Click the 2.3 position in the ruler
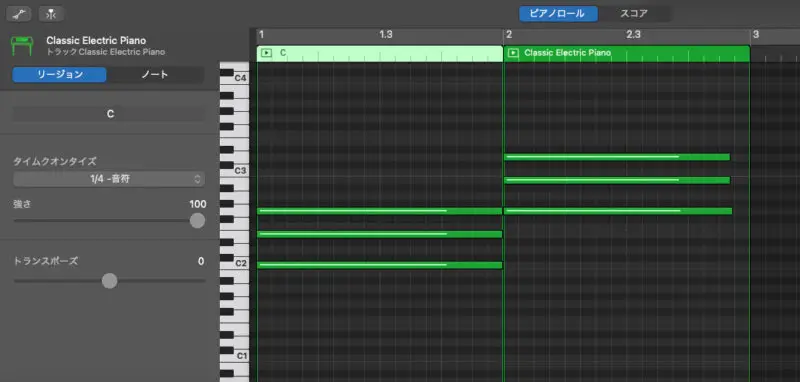This screenshot has width=800, height=382. [x=633, y=35]
